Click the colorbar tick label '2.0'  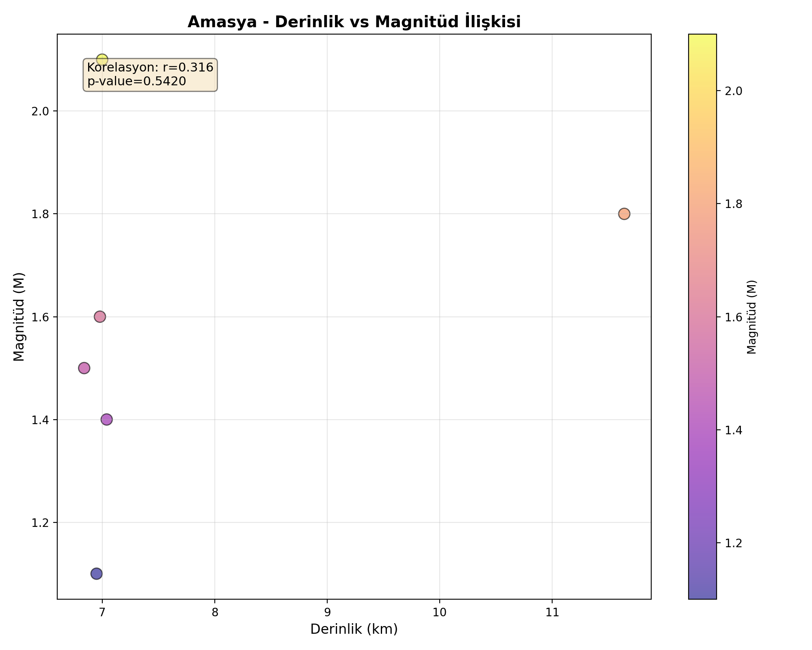(x=734, y=91)
